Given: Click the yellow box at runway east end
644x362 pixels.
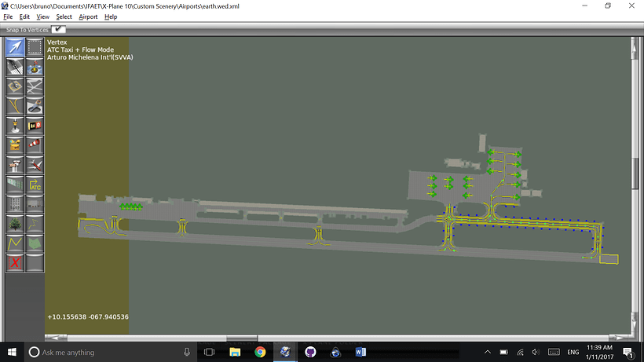Looking at the screenshot, I should coord(609,259).
